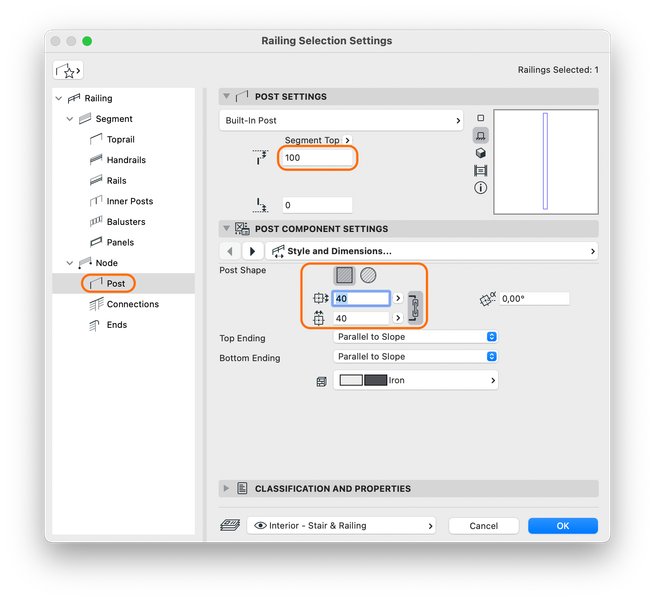Click the layer stack icon
The height and width of the screenshot is (601, 655).
pyautogui.click(x=230, y=525)
